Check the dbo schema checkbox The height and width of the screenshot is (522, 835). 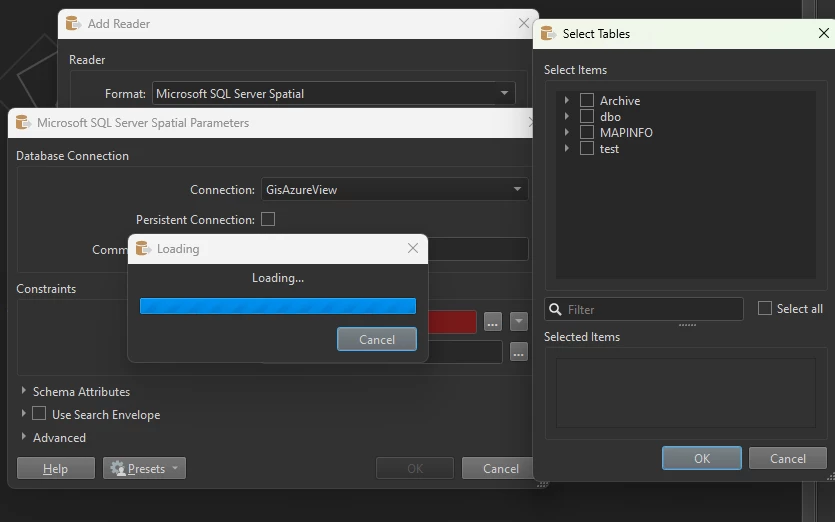click(x=586, y=116)
